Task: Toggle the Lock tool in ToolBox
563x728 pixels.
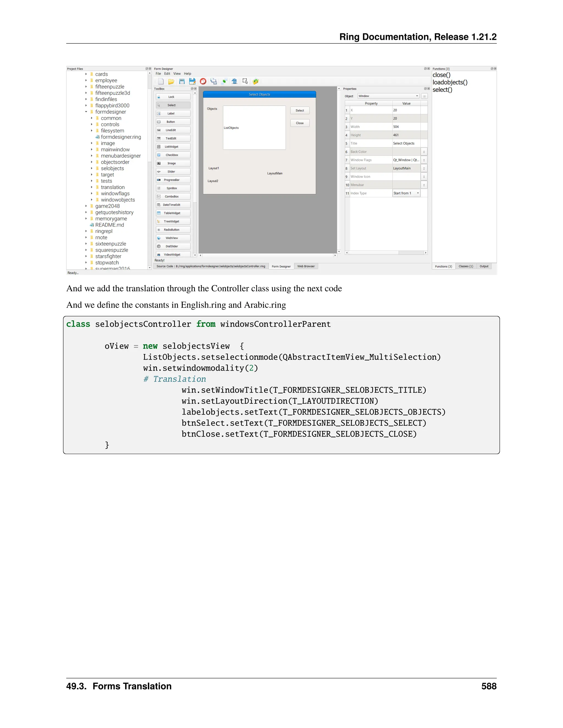Action: [x=173, y=97]
